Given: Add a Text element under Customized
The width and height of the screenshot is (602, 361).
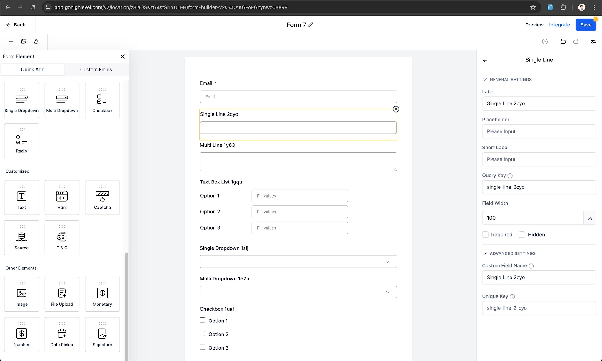Looking at the screenshot, I should coord(22,197).
